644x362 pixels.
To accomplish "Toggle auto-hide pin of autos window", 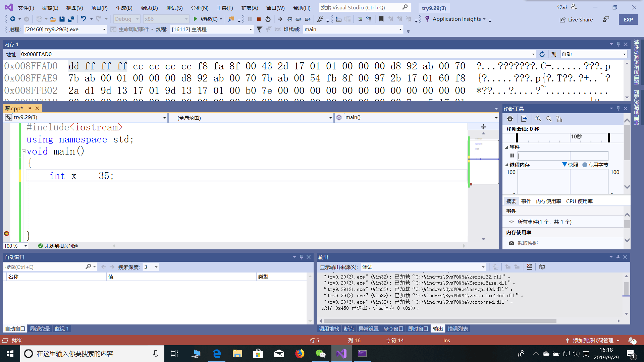I will (301, 257).
